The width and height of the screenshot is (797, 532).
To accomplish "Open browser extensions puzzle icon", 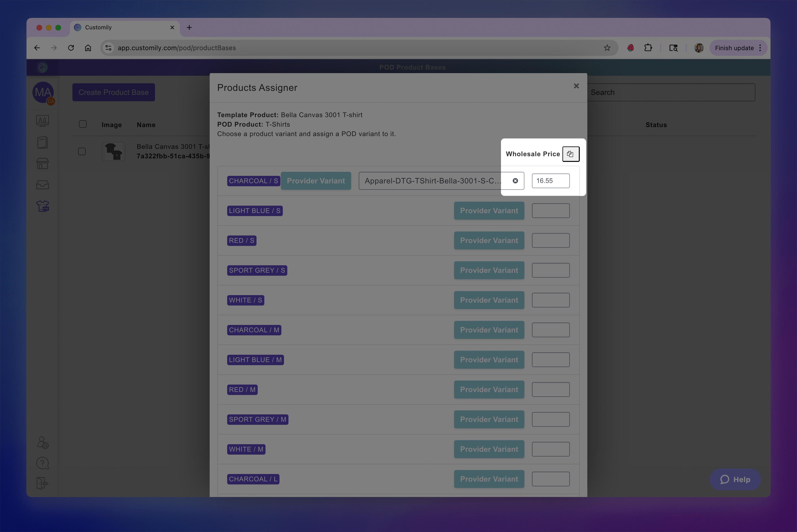I will (x=648, y=48).
